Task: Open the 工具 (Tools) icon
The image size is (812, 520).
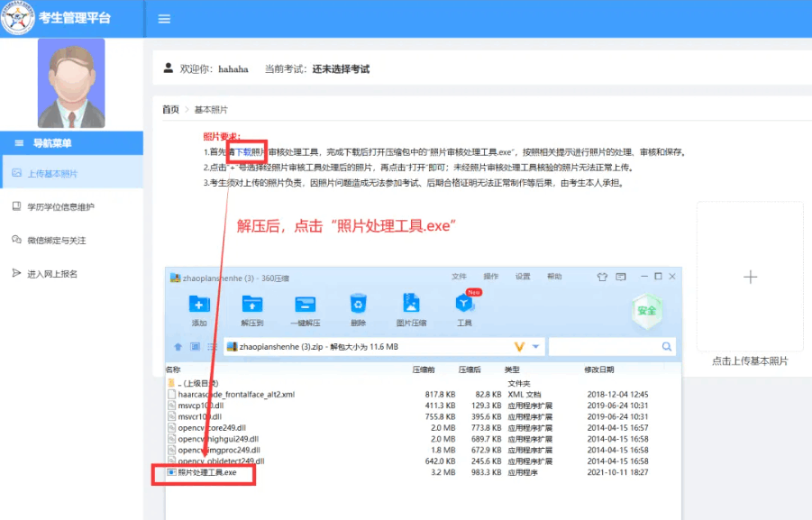Action: coord(464,305)
